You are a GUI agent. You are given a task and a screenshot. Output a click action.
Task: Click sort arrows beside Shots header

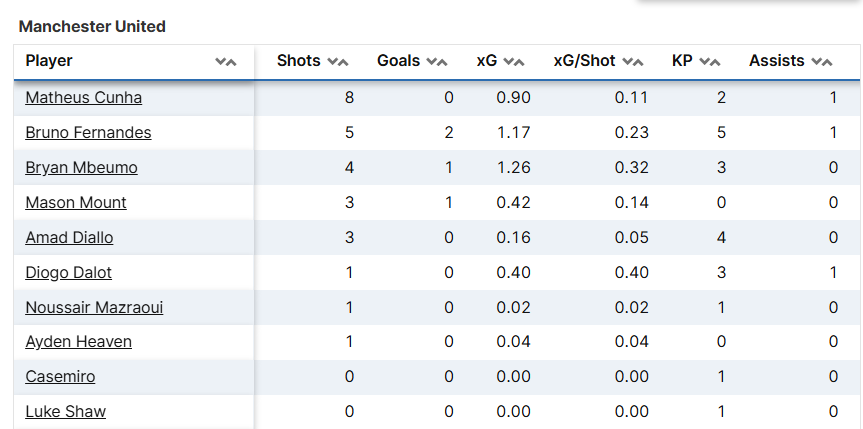pos(337,62)
